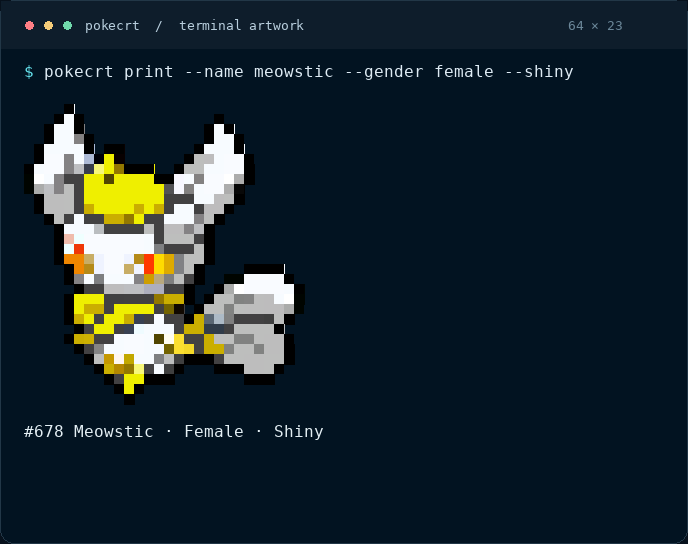Click the yellow minimize dot in title bar
The width and height of the screenshot is (688, 544).
(x=49, y=25)
